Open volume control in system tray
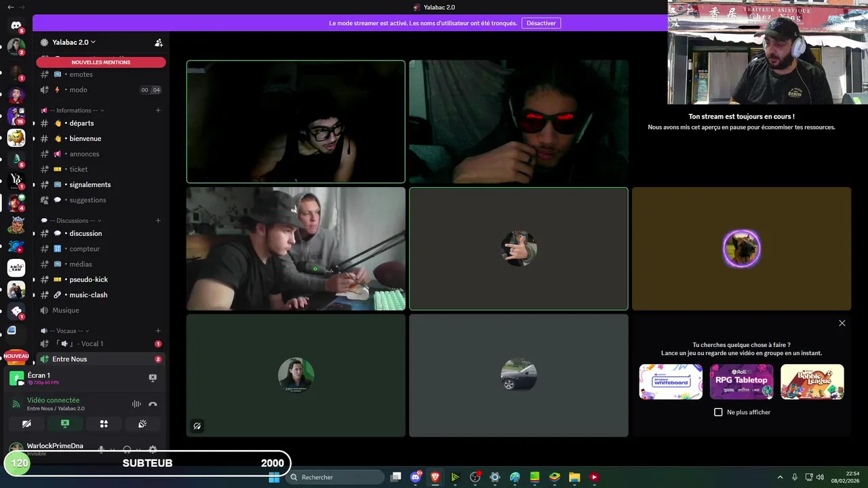 pyautogui.click(x=820, y=477)
